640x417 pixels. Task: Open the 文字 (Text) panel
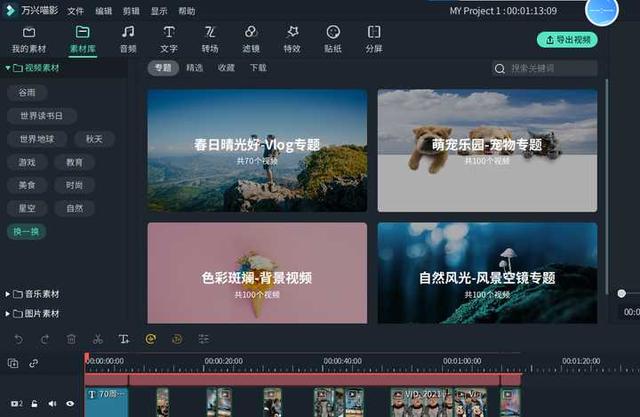click(169, 39)
